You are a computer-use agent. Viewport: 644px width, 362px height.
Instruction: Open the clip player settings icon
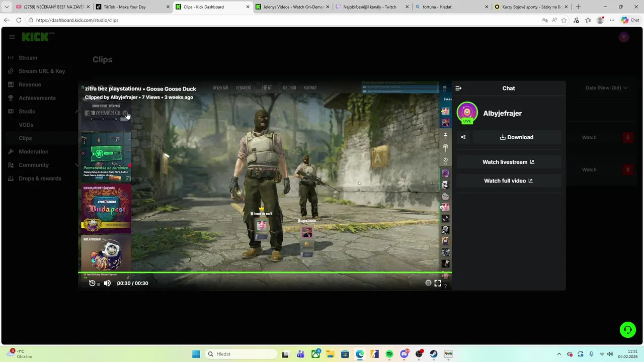(x=428, y=283)
